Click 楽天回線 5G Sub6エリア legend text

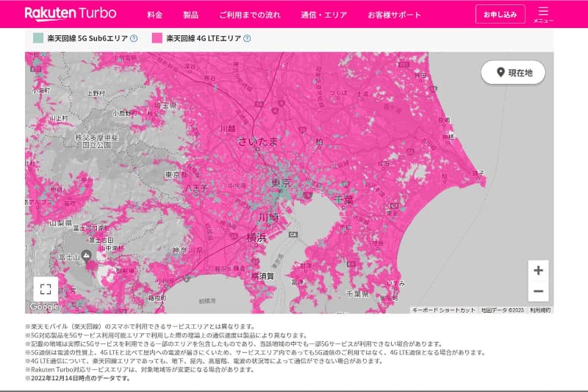87,38
